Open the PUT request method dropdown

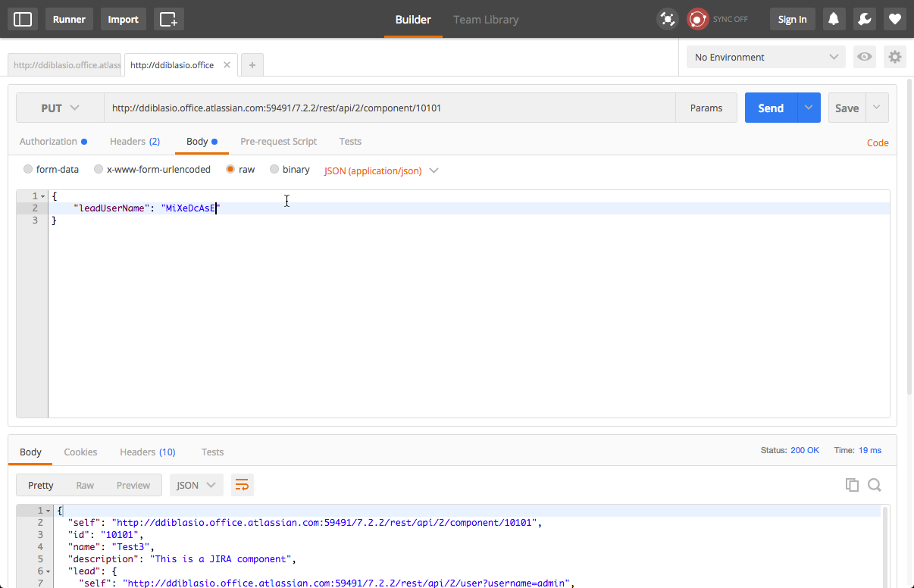pos(60,108)
